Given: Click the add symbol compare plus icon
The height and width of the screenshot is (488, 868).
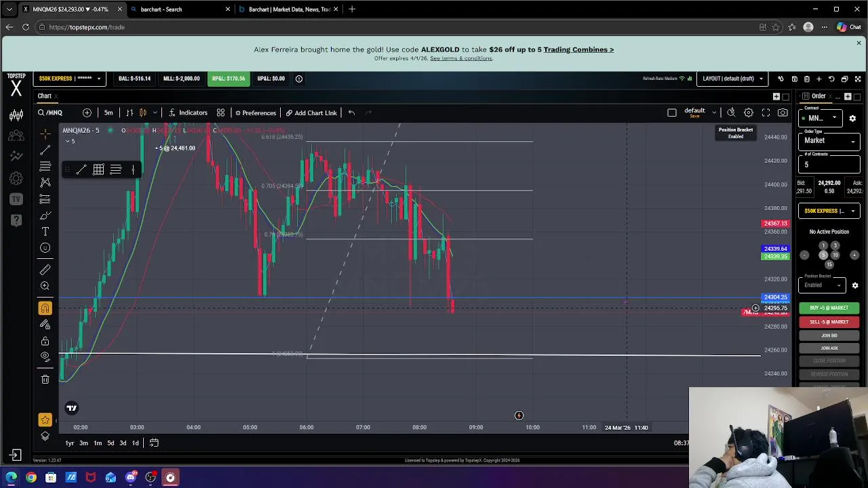Looking at the screenshot, I should pyautogui.click(x=87, y=113).
